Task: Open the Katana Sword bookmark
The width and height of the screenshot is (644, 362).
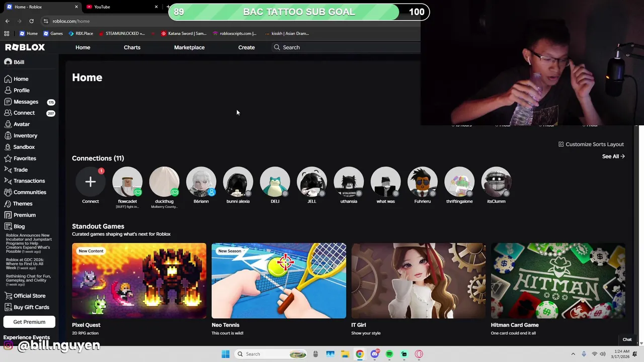Action: [184, 34]
